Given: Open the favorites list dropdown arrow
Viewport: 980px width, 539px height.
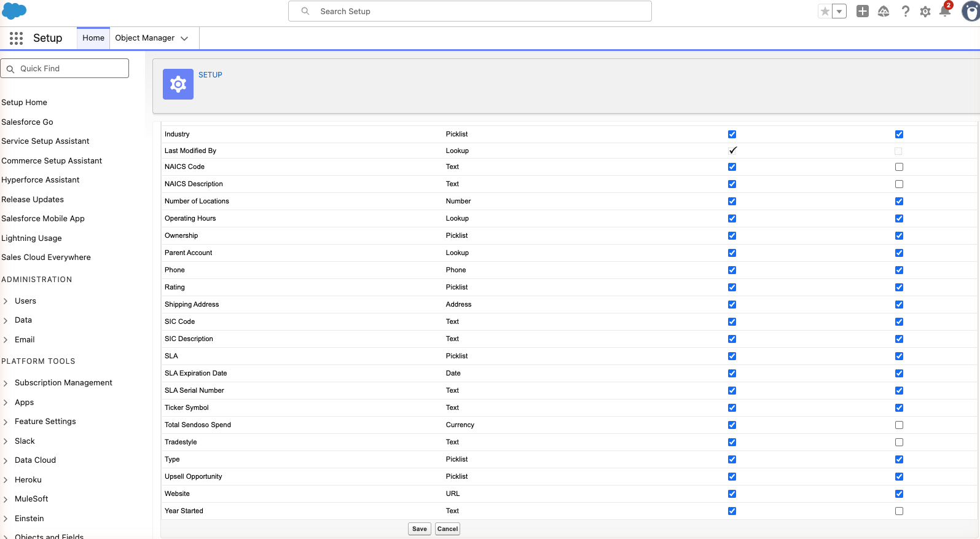Looking at the screenshot, I should (x=839, y=11).
